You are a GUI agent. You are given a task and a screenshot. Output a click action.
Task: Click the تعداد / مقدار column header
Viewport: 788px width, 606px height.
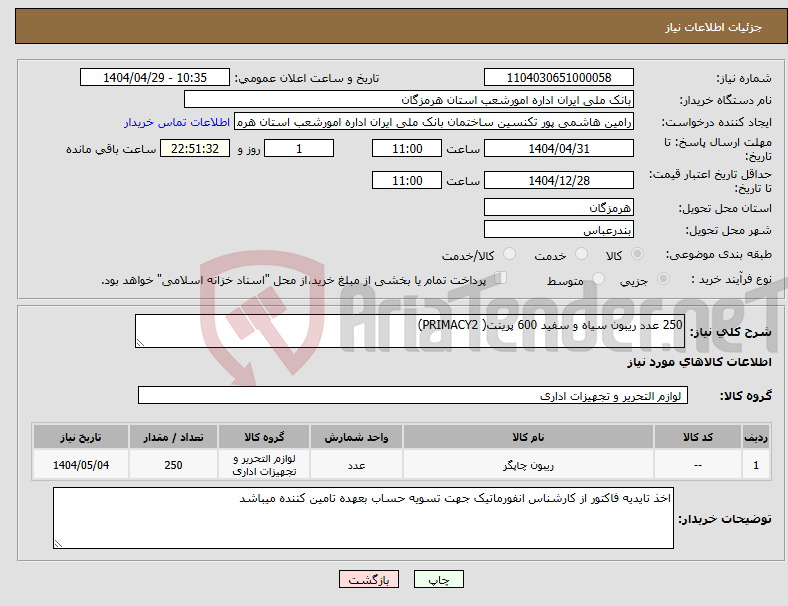point(173,437)
